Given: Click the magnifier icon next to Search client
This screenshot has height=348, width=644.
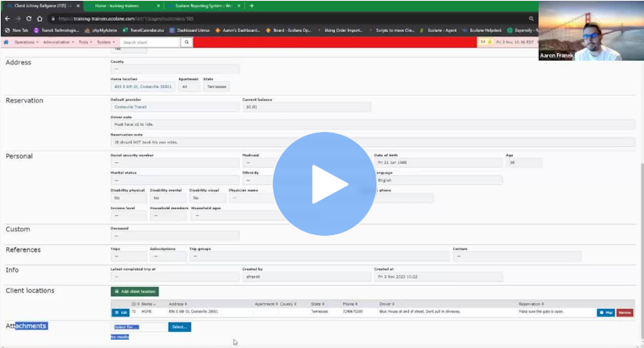Looking at the screenshot, I should pos(186,42).
